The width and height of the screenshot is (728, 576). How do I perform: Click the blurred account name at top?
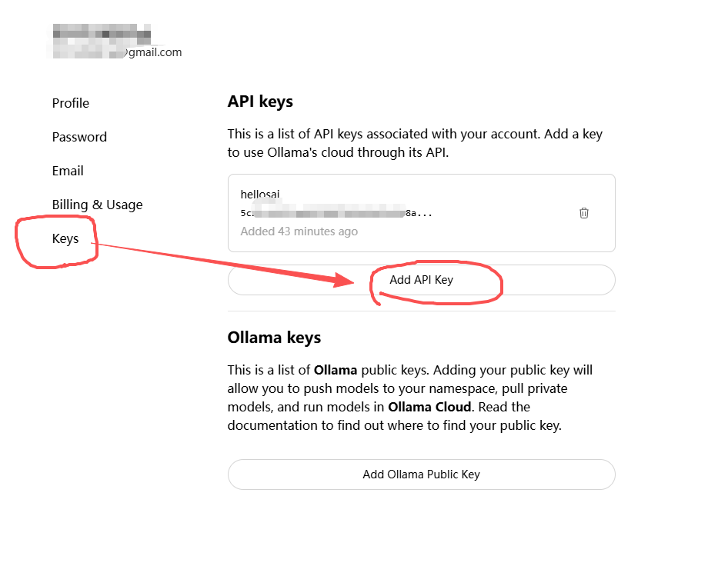coord(102,33)
